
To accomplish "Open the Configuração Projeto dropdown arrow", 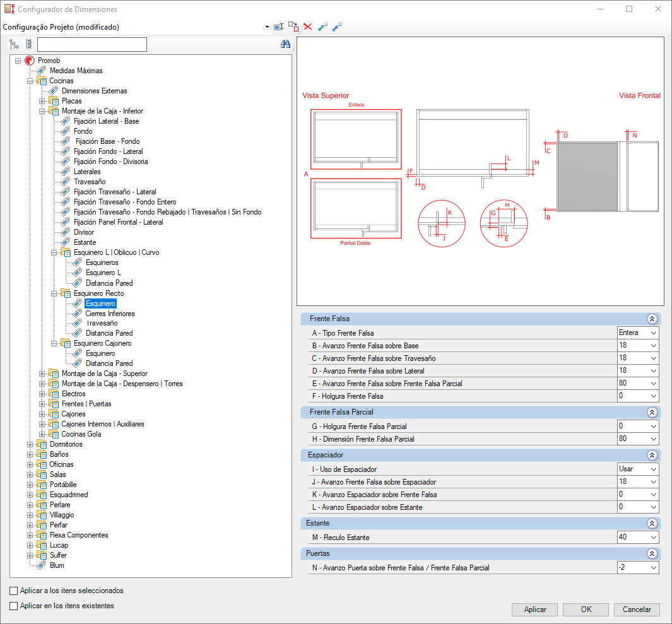I will click(x=267, y=27).
